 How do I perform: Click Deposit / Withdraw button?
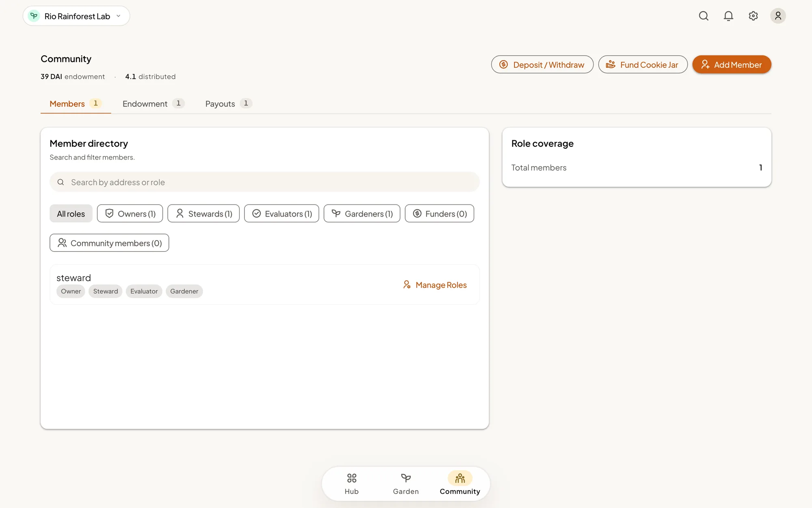click(542, 65)
